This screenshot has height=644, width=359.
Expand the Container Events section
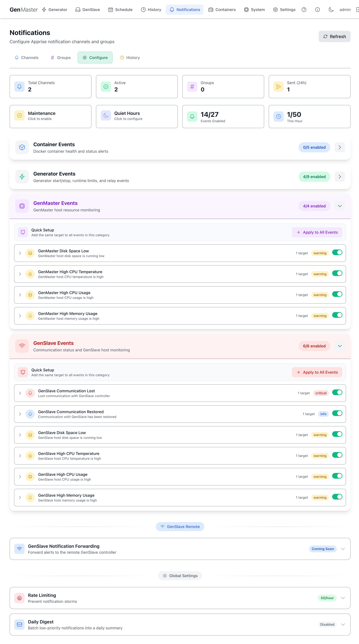[x=340, y=147]
